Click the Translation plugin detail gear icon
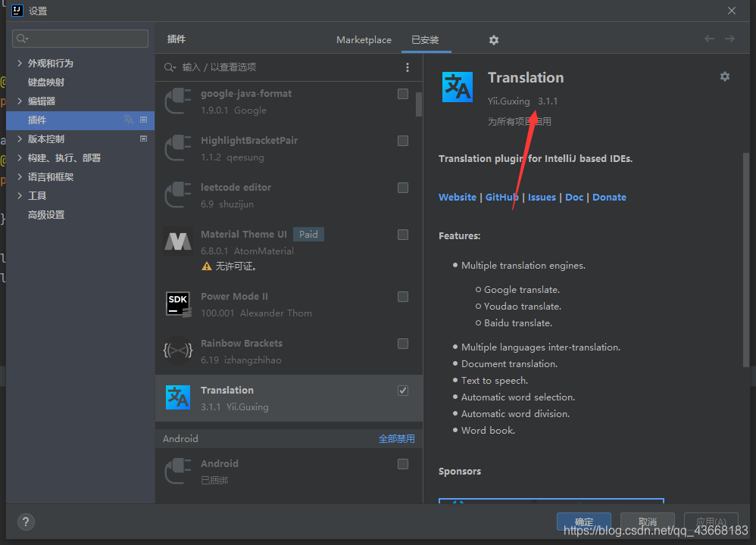This screenshot has width=756, height=545. [x=725, y=76]
